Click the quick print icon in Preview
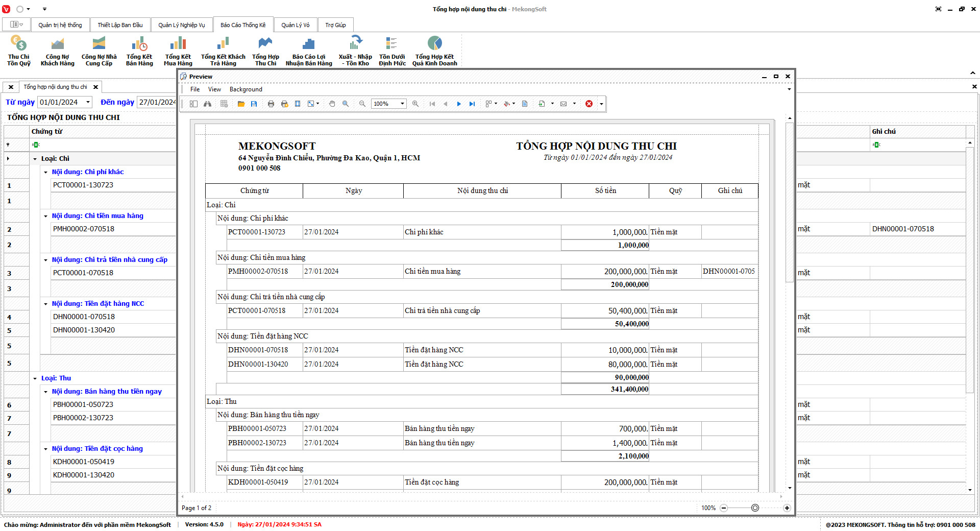 (x=284, y=104)
